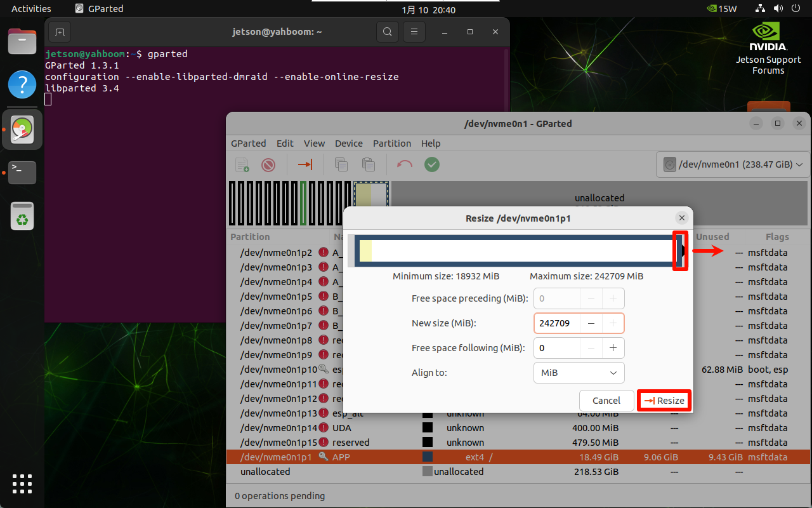Image resolution: width=812 pixels, height=508 pixels.
Task: Open the Partition menu
Action: [x=391, y=144]
